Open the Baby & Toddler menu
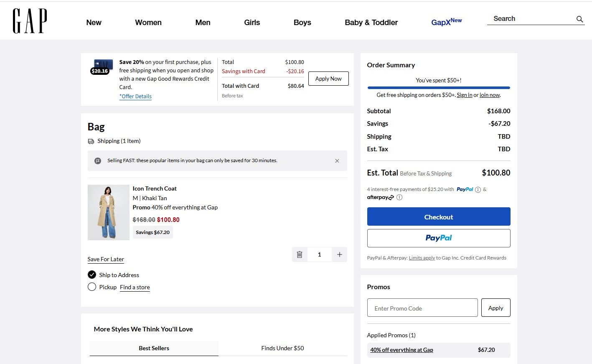 pos(371,23)
